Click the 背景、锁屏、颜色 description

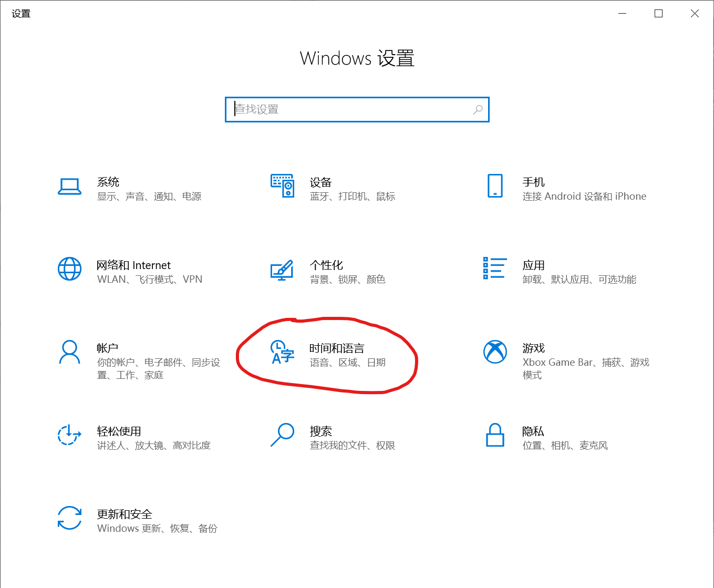pos(348,280)
